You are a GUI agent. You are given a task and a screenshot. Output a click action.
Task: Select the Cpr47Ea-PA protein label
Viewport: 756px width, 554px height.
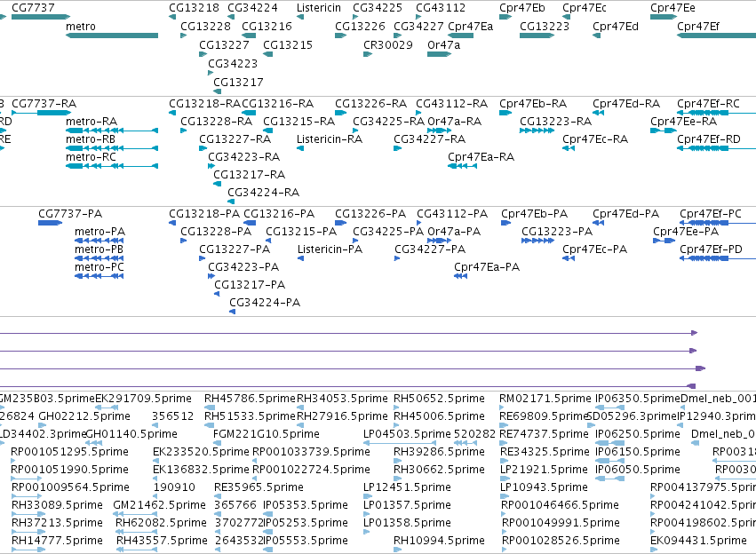487,267
